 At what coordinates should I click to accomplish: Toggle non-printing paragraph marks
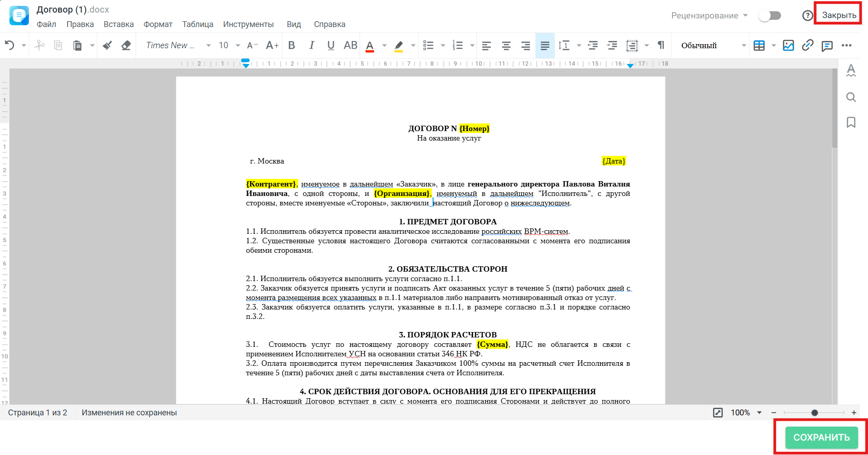click(661, 45)
